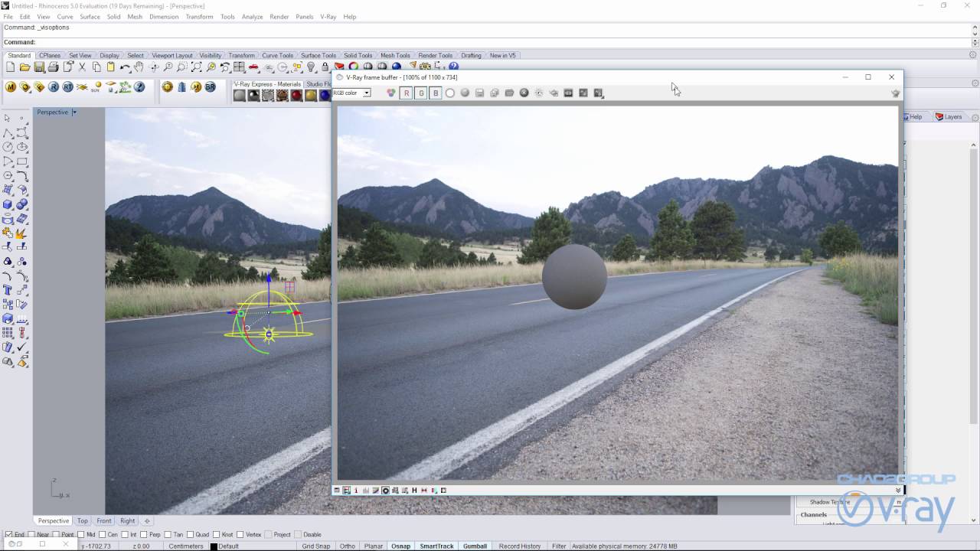This screenshot has height=551, width=980.
Task: Add a new viewport tab with plus icon
Action: pyautogui.click(x=147, y=520)
